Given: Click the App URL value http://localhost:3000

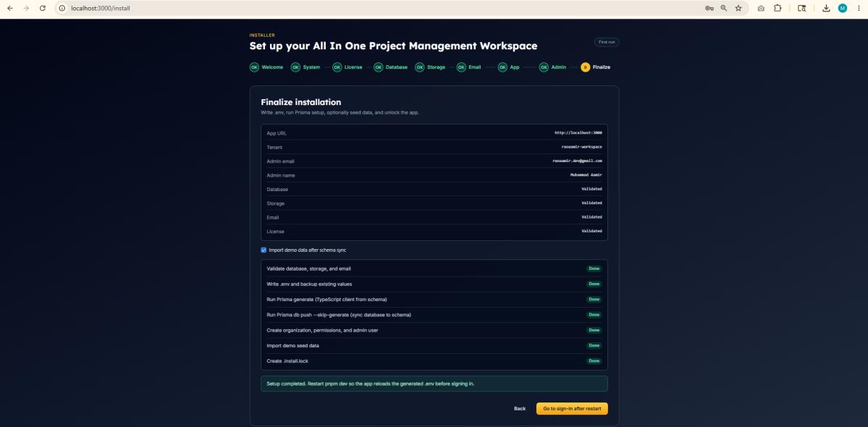Looking at the screenshot, I should [x=578, y=133].
